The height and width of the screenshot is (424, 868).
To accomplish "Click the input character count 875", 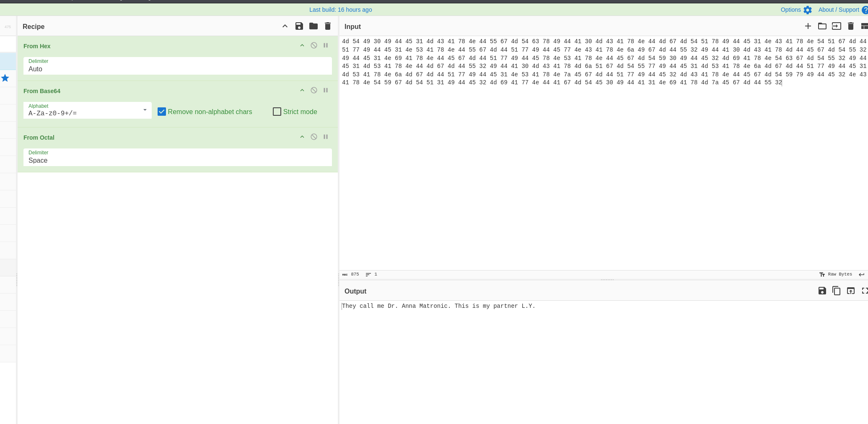I will point(351,274).
